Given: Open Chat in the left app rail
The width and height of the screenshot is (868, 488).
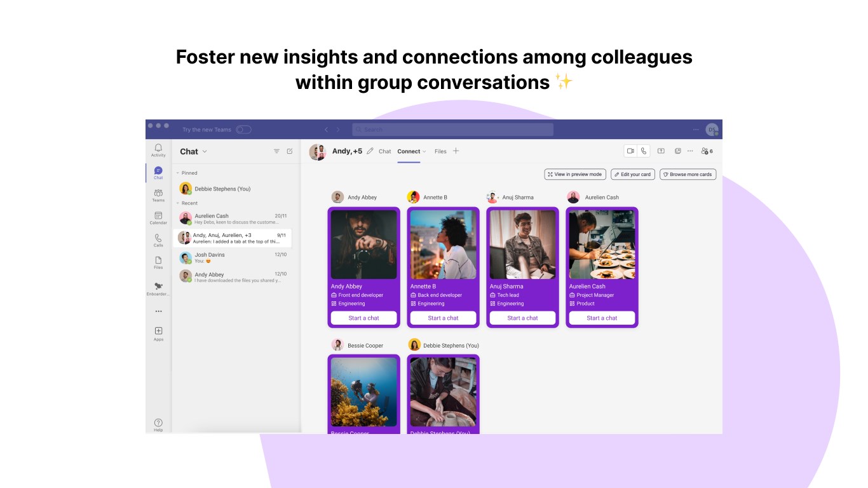Looking at the screenshot, I should tap(158, 173).
